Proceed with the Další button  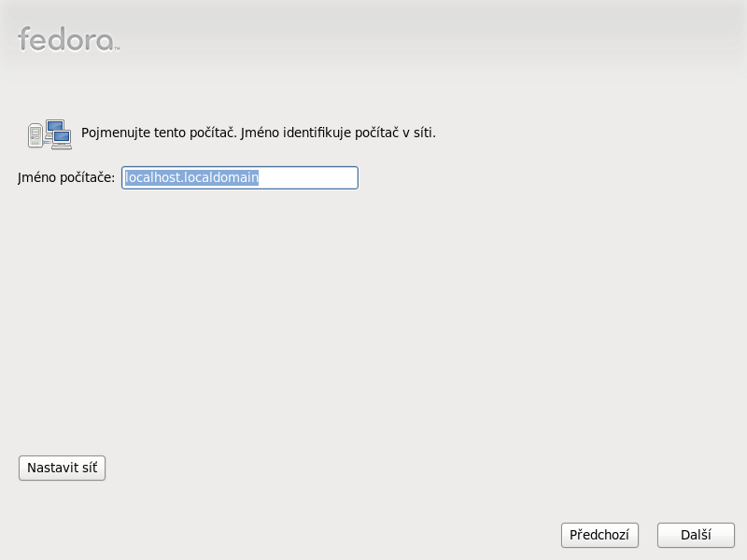pyautogui.click(x=696, y=536)
